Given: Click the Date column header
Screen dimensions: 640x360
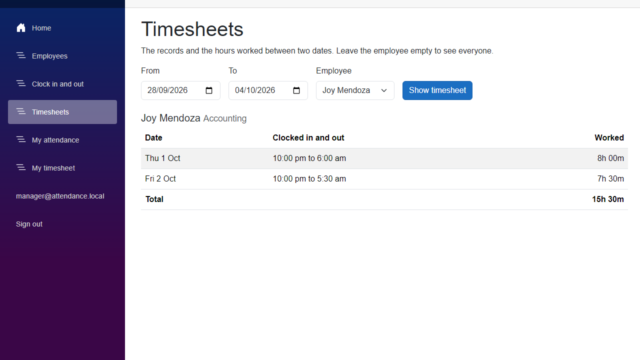Looking at the screenshot, I should (x=153, y=138).
